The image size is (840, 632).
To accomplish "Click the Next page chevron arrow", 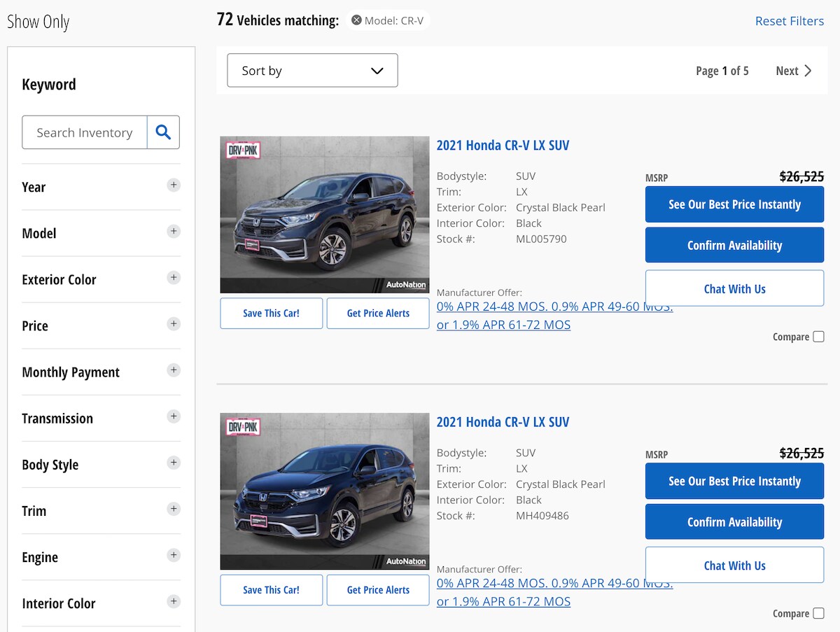I will (808, 71).
